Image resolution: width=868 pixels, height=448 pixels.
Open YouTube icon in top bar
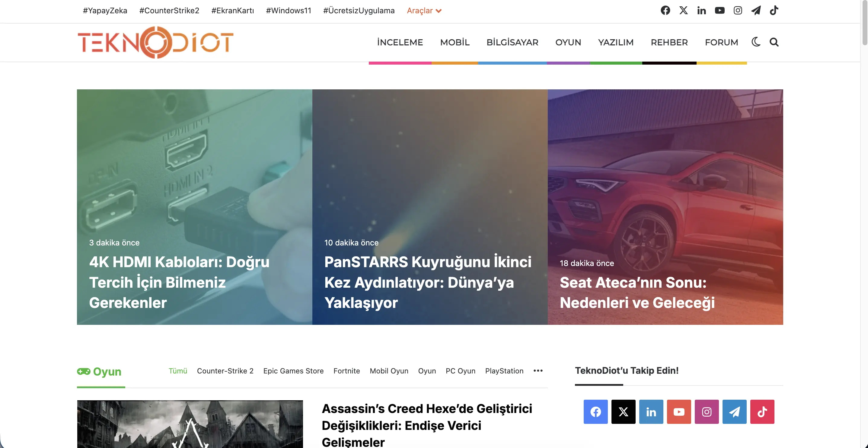tap(720, 11)
